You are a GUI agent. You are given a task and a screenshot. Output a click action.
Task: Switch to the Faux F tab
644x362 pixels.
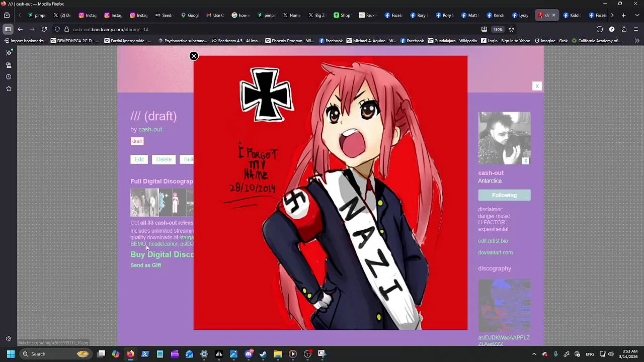point(368,15)
